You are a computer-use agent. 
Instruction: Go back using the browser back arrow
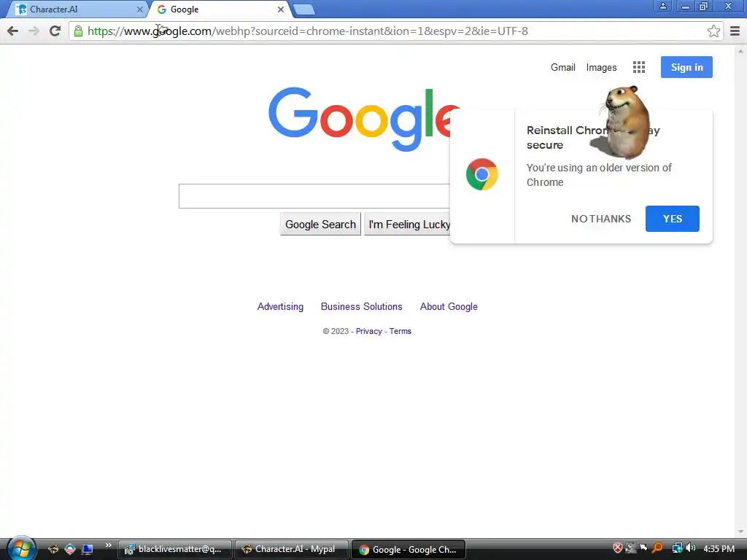point(13,31)
